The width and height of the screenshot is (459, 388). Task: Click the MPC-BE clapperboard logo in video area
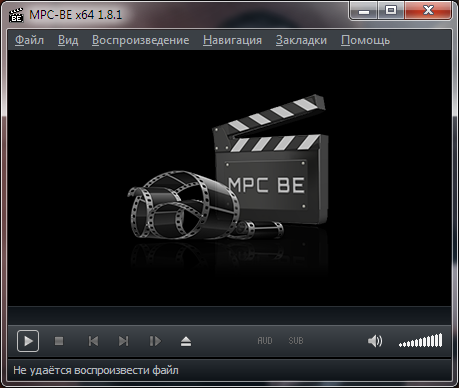(x=228, y=168)
